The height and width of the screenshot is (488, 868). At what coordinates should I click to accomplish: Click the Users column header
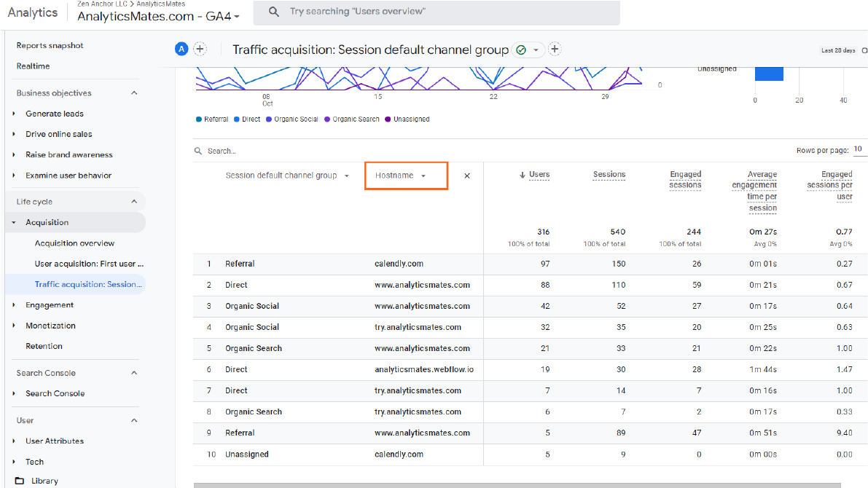(x=539, y=174)
